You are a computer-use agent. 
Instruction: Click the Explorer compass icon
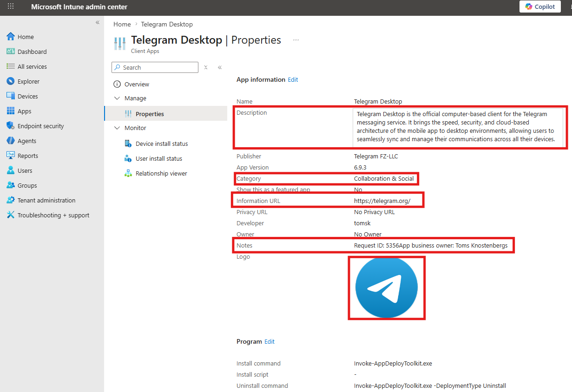[11, 81]
